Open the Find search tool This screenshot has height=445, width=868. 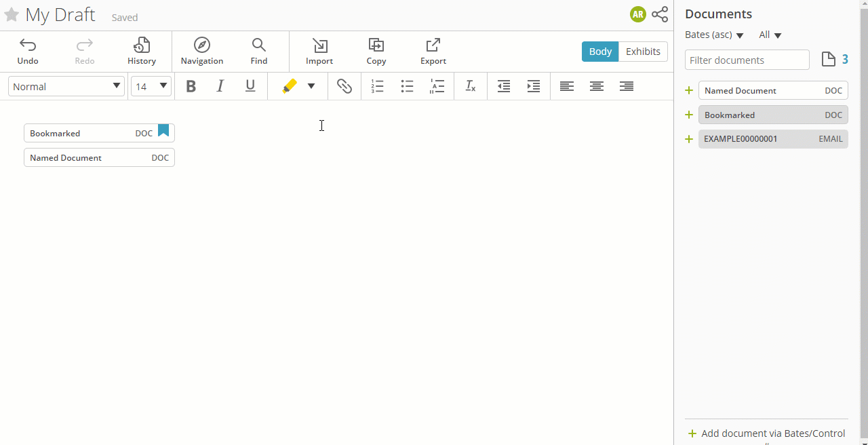(259, 52)
